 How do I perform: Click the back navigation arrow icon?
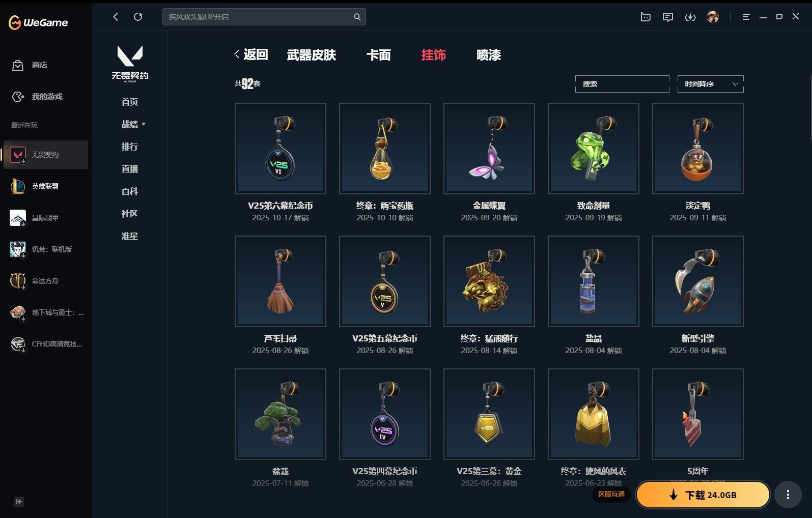tap(116, 17)
